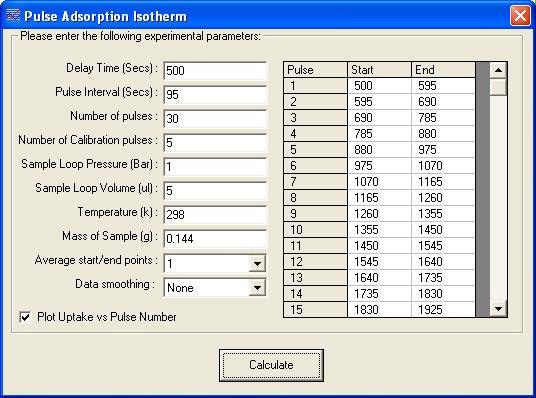Click the Calculate button
The width and height of the screenshot is (536, 398).
[x=271, y=365]
